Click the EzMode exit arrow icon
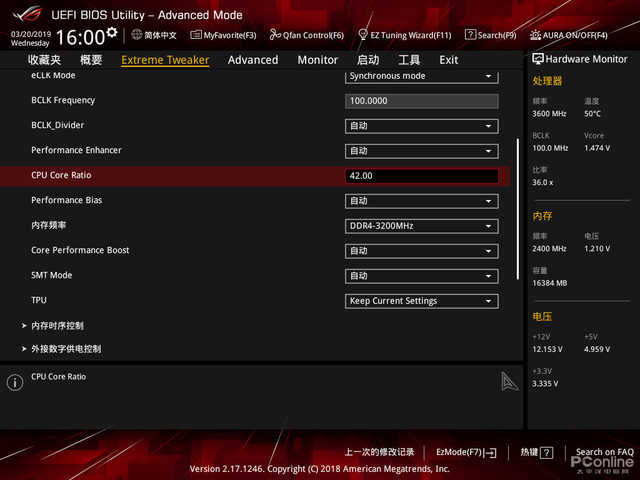This screenshot has width=640, height=480. [490, 453]
